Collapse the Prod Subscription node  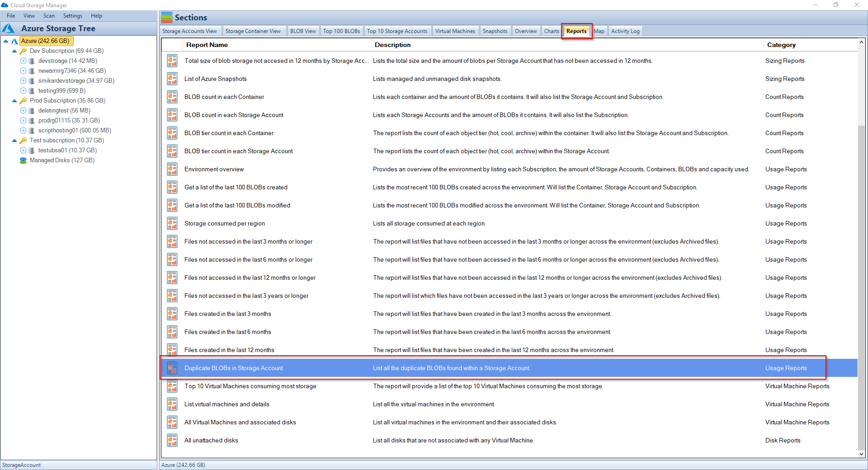14,101
